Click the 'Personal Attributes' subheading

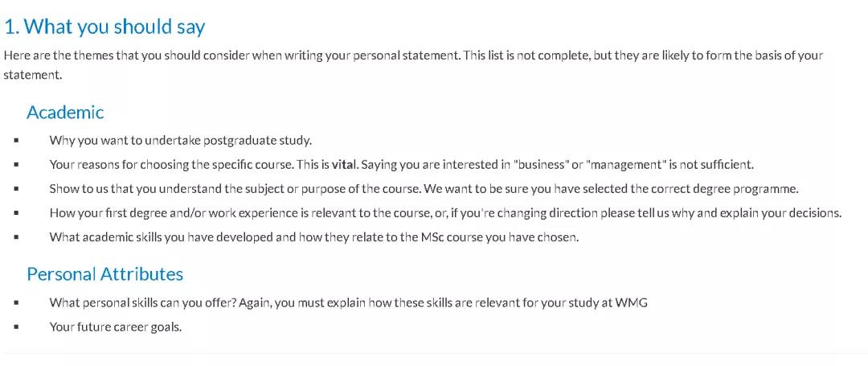coord(105,274)
